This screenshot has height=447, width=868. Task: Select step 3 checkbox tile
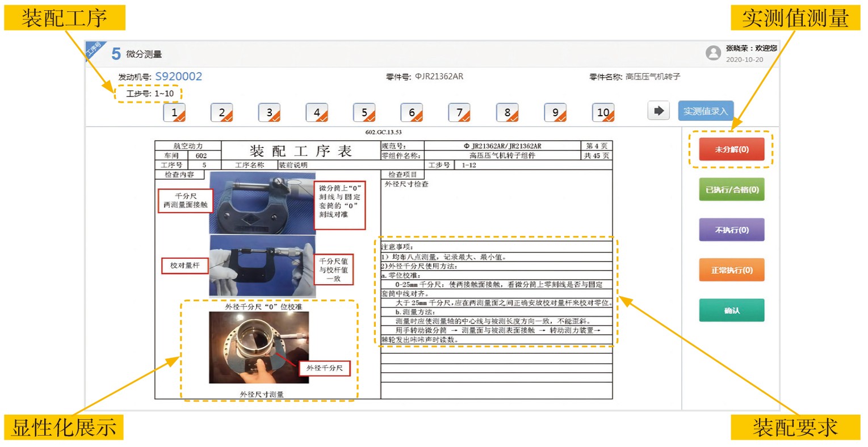click(270, 113)
